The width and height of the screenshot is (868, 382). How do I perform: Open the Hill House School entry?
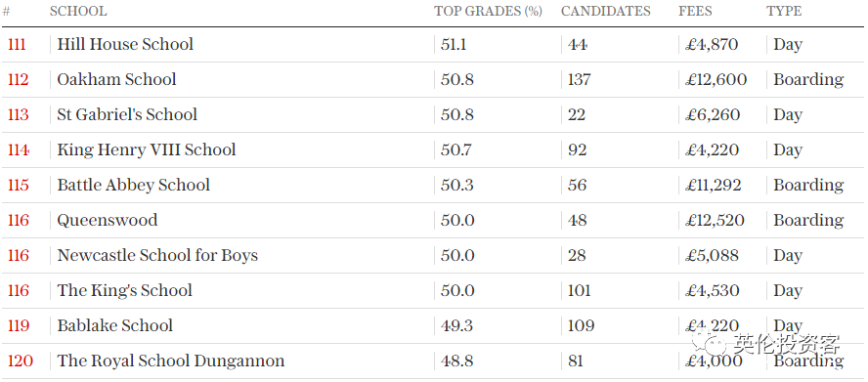125,44
